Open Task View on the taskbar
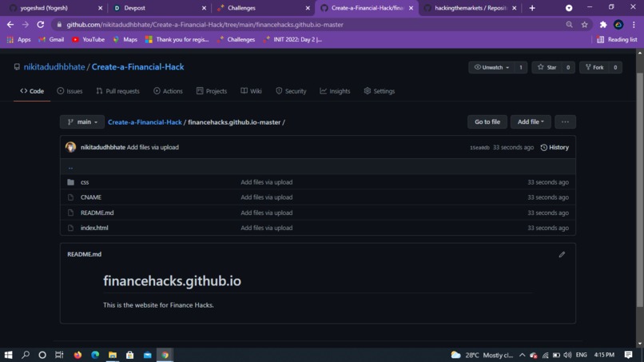 point(59,355)
